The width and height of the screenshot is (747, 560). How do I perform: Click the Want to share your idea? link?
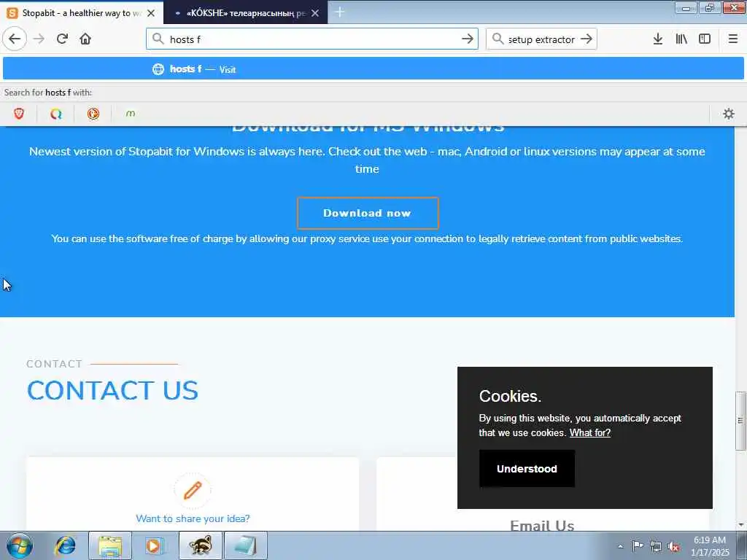[x=193, y=518]
